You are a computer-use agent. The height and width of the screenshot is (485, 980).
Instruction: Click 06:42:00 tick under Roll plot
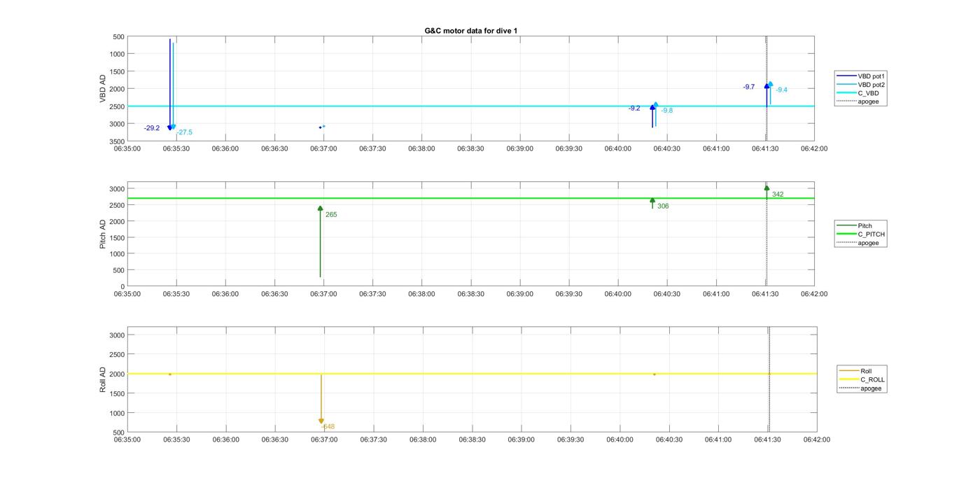[816, 440]
